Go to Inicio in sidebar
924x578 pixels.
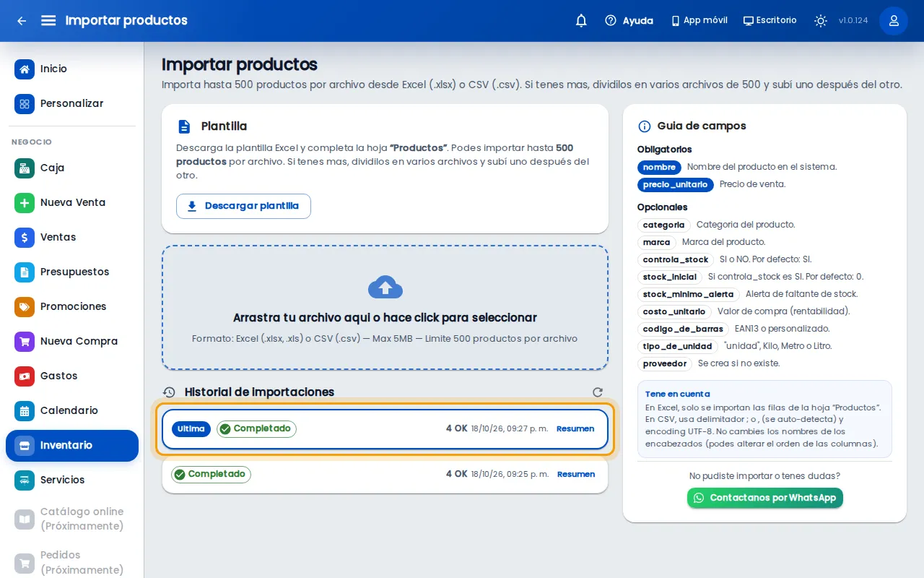(x=72, y=69)
